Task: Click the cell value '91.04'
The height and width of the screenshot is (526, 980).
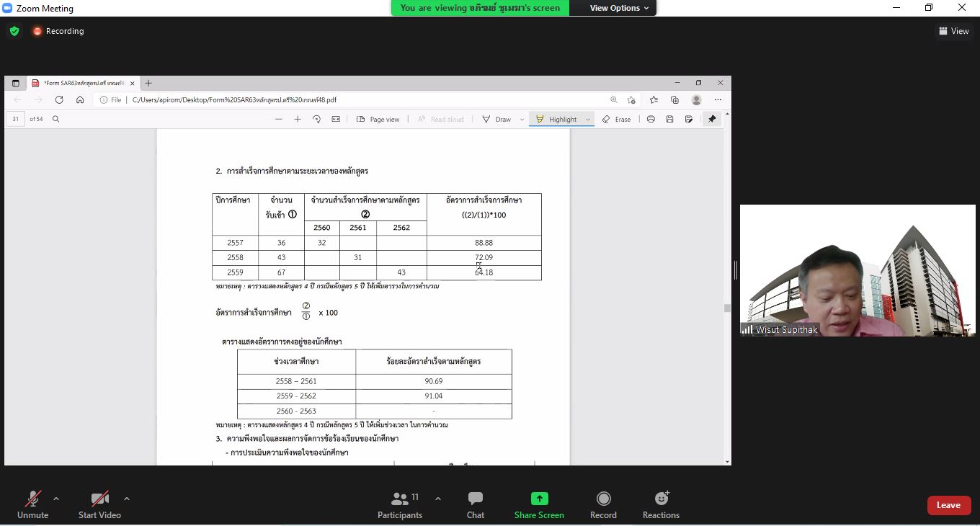Action: (433, 396)
